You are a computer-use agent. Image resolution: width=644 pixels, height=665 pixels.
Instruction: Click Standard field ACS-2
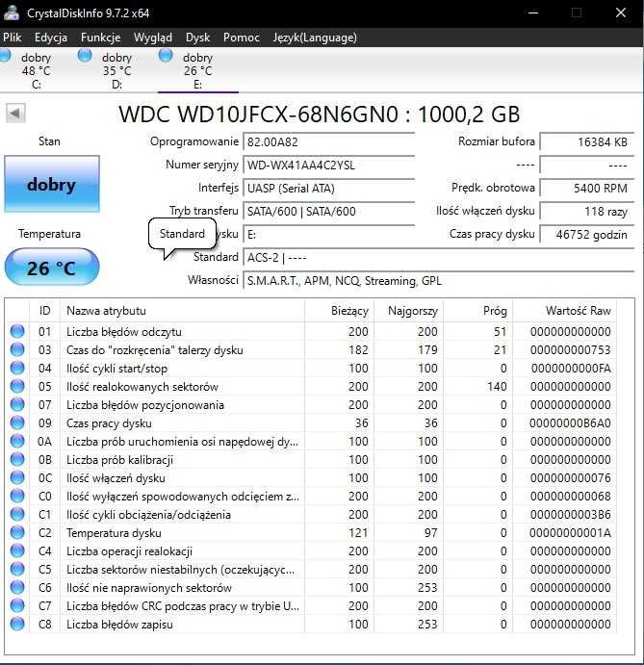(439, 257)
